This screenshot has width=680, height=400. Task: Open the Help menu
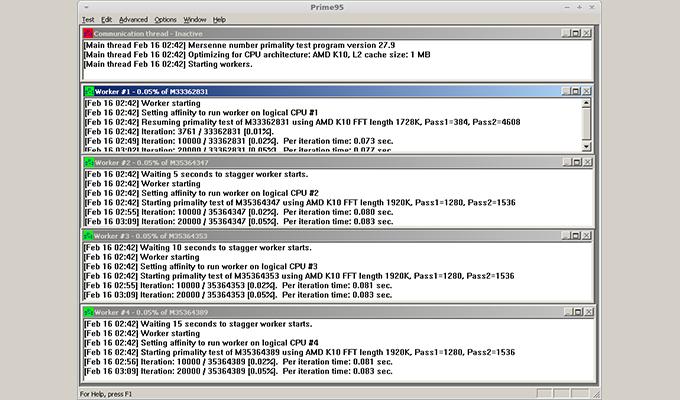[x=219, y=20]
